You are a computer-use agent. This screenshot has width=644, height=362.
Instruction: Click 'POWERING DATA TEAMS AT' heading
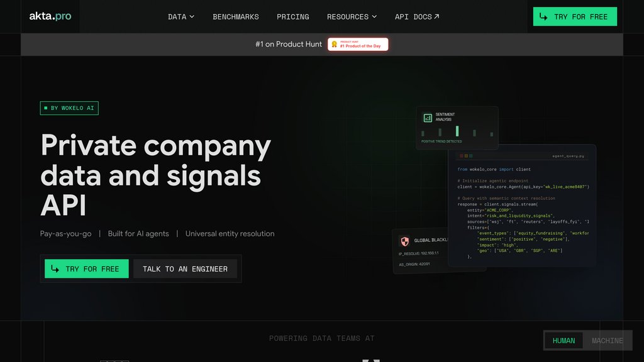(x=321, y=338)
